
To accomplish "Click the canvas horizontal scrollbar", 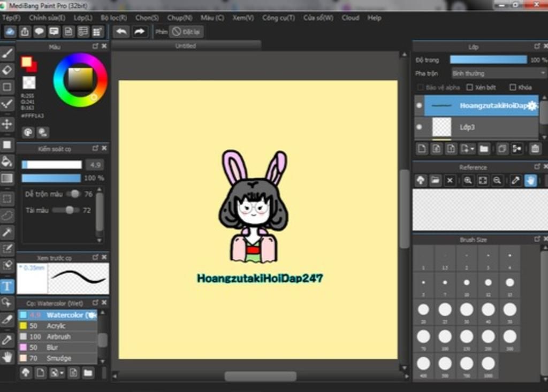I will coord(261,376).
